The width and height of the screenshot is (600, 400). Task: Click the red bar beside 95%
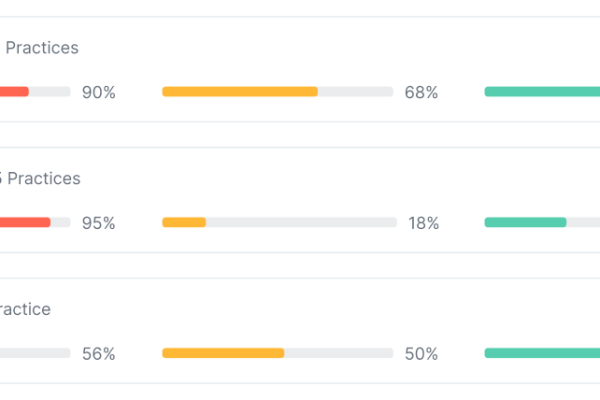pyautogui.click(x=25, y=222)
